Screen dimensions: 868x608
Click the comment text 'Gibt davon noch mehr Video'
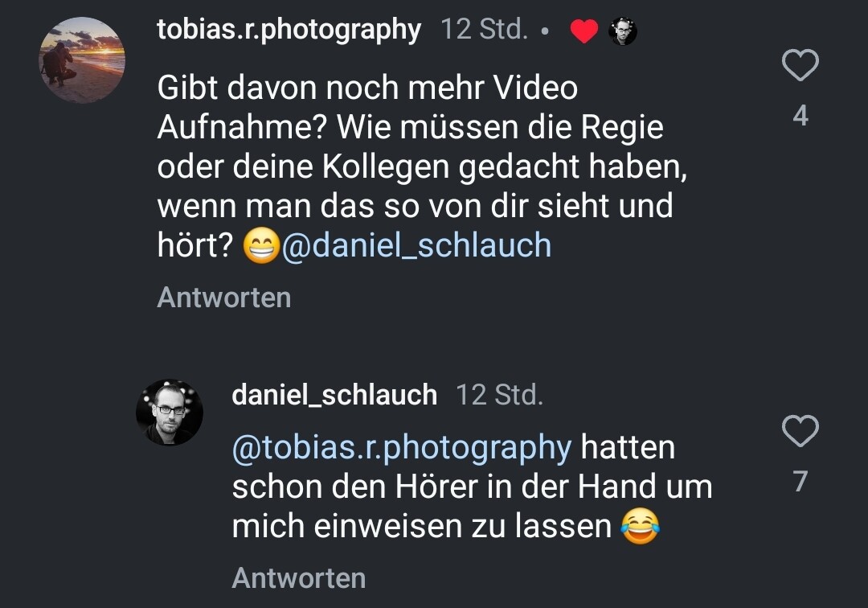(x=367, y=88)
